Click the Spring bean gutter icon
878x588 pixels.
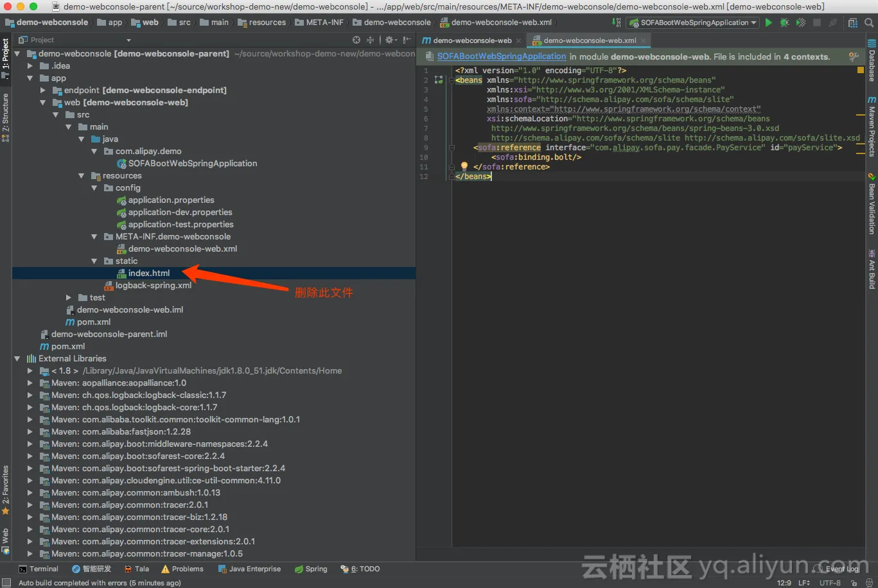tap(439, 80)
